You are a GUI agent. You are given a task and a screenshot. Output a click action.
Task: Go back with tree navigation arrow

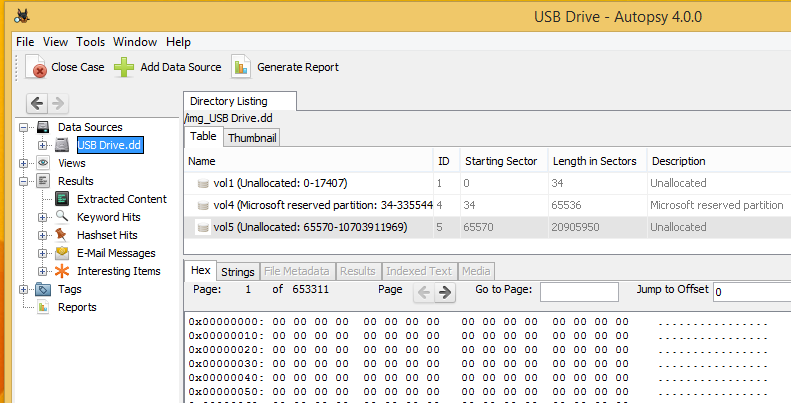(37, 103)
